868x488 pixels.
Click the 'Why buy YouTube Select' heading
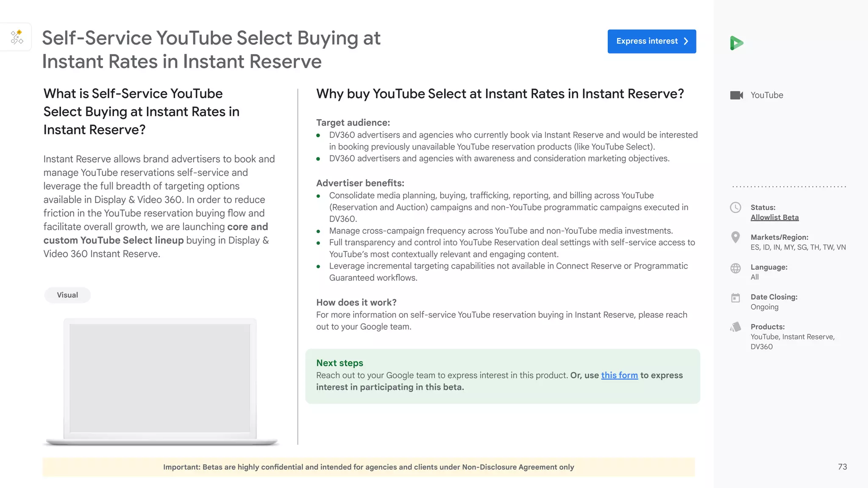(x=500, y=94)
